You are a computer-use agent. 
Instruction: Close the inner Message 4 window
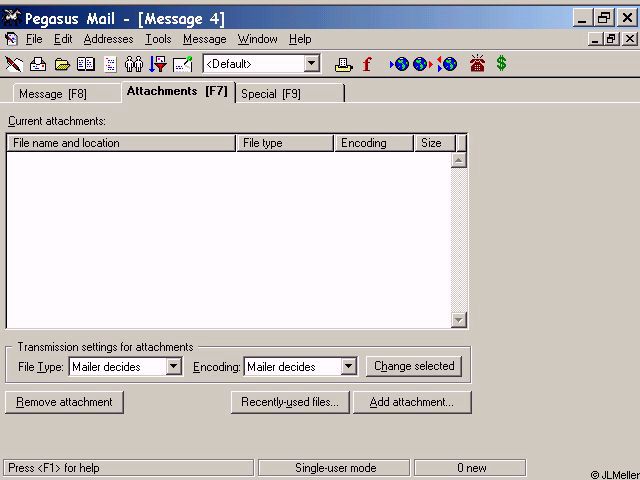click(x=630, y=39)
